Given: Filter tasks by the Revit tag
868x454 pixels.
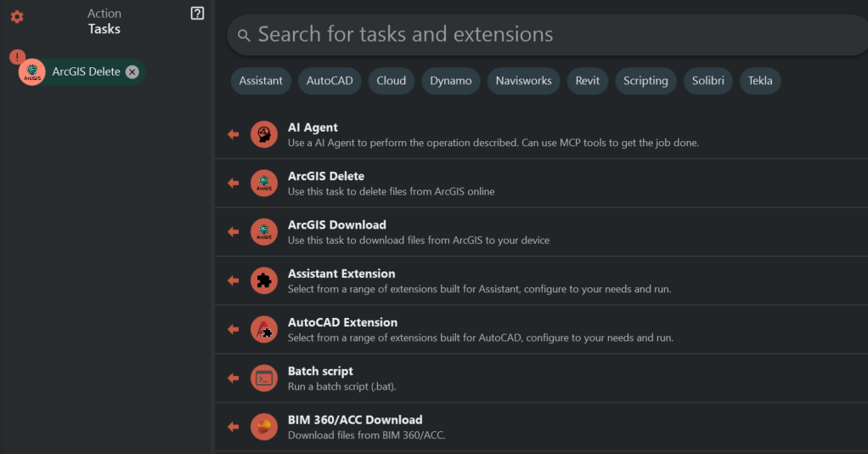Looking at the screenshot, I should pos(587,81).
